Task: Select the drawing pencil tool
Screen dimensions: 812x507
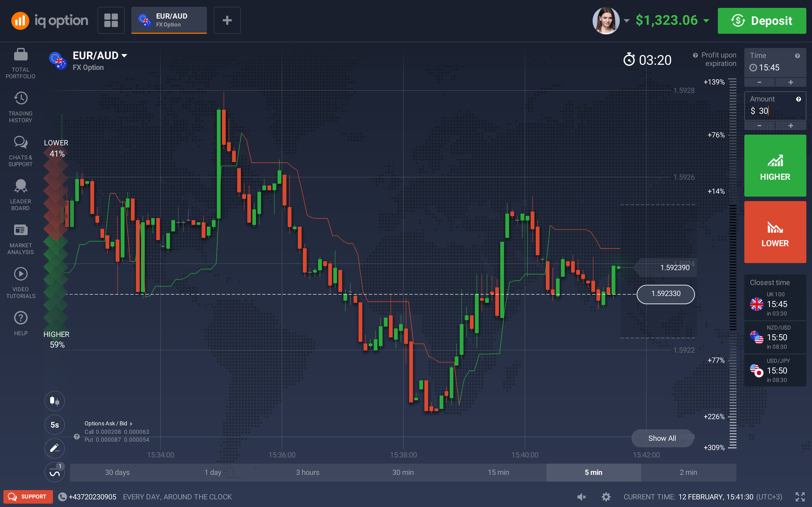Action: pos(54,448)
